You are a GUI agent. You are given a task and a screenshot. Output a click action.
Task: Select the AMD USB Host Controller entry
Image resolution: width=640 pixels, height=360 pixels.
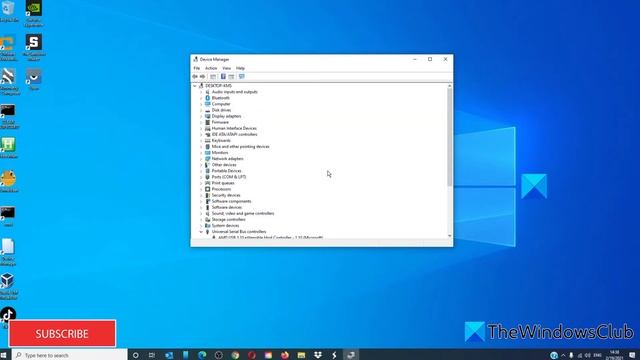pos(271,237)
